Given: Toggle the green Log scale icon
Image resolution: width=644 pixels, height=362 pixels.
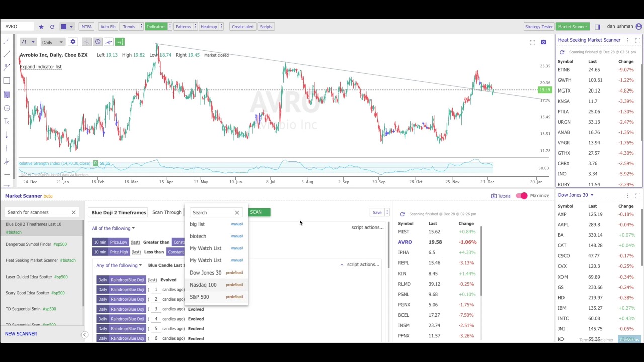Looking at the screenshot, I should 120,42.
